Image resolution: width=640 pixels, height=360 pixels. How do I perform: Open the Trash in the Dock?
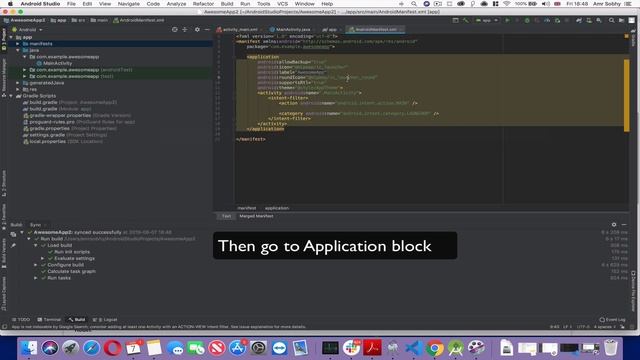[x=611, y=348]
